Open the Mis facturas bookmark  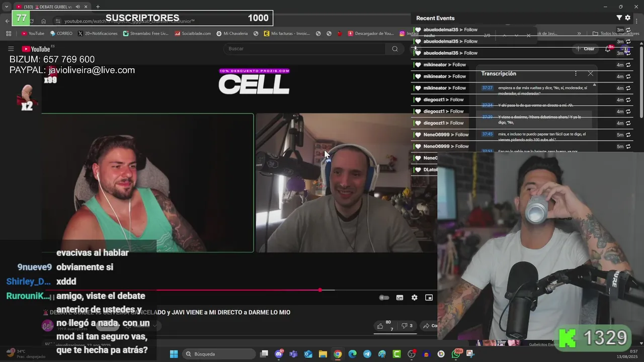point(287,34)
